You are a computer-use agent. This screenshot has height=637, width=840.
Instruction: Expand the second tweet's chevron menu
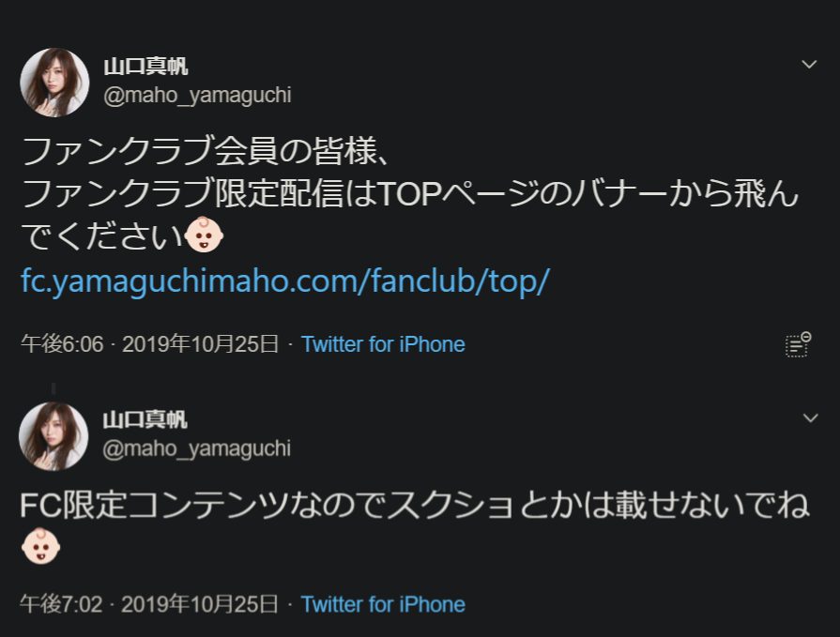tap(810, 417)
